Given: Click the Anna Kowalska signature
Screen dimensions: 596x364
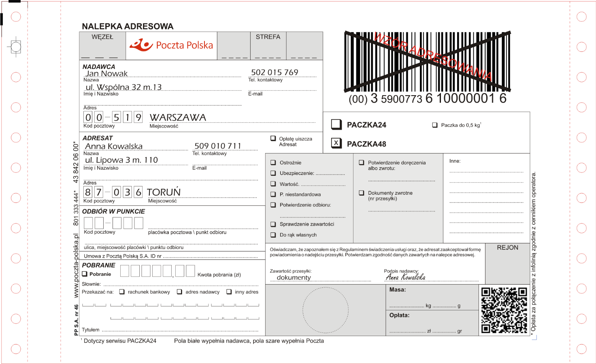Looking at the screenshot, I should [405, 277].
